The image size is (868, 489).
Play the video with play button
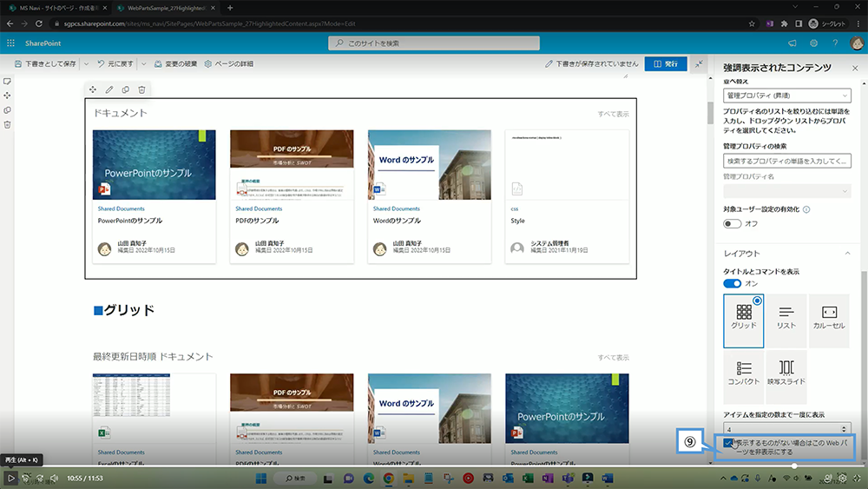[10, 478]
